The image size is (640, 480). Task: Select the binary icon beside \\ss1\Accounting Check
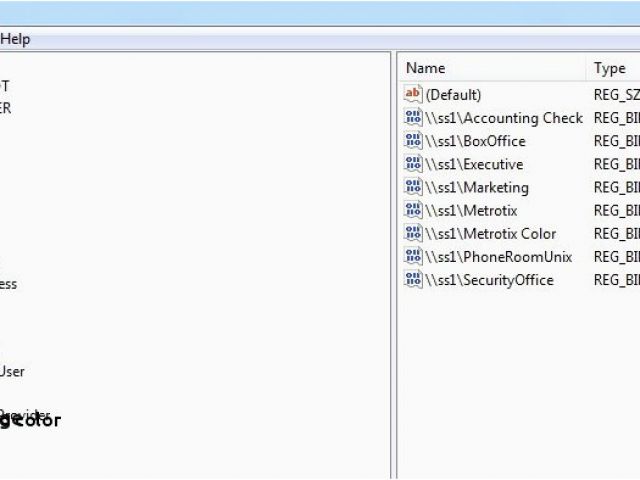coord(413,117)
